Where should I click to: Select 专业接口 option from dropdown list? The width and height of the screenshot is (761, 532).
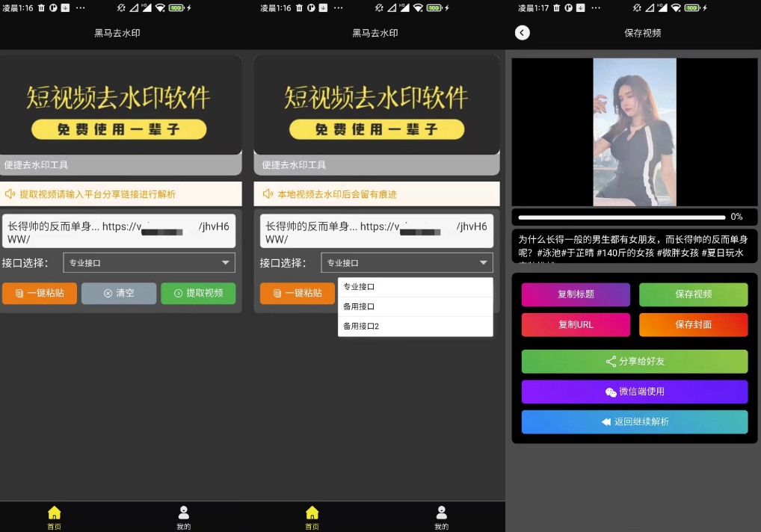click(x=416, y=287)
